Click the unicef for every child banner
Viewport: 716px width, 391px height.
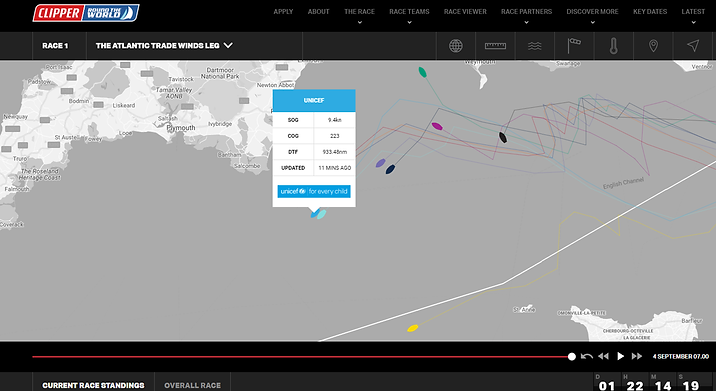coord(314,191)
